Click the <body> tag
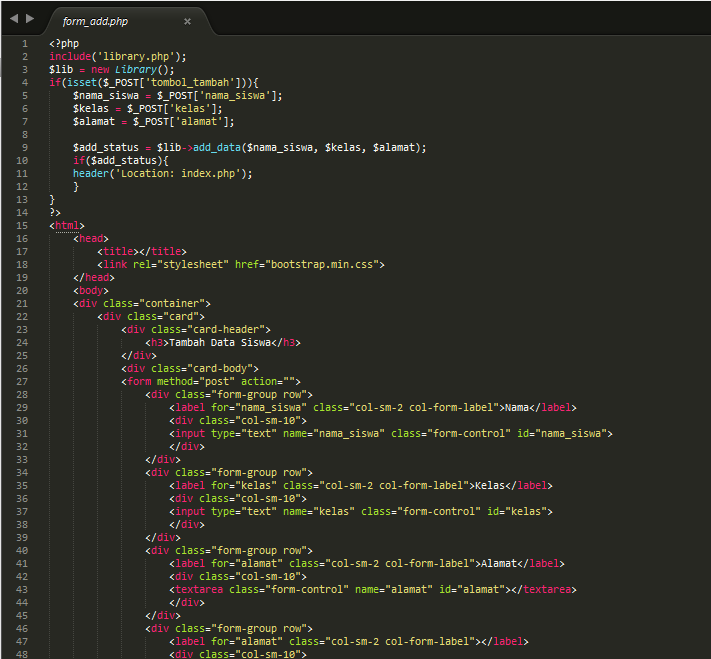This screenshot has height=659, width=711. pyautogui.click(x=91, y=291)
